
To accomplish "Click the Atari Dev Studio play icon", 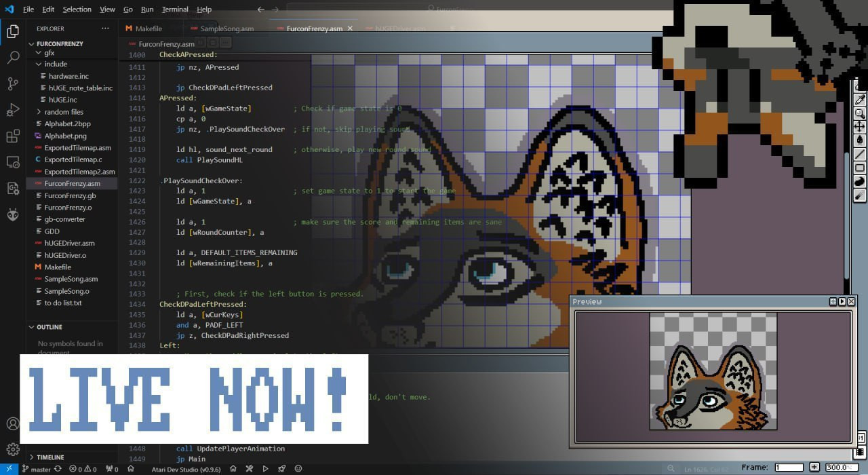I will pyautogui.click(x=265, y=469).
